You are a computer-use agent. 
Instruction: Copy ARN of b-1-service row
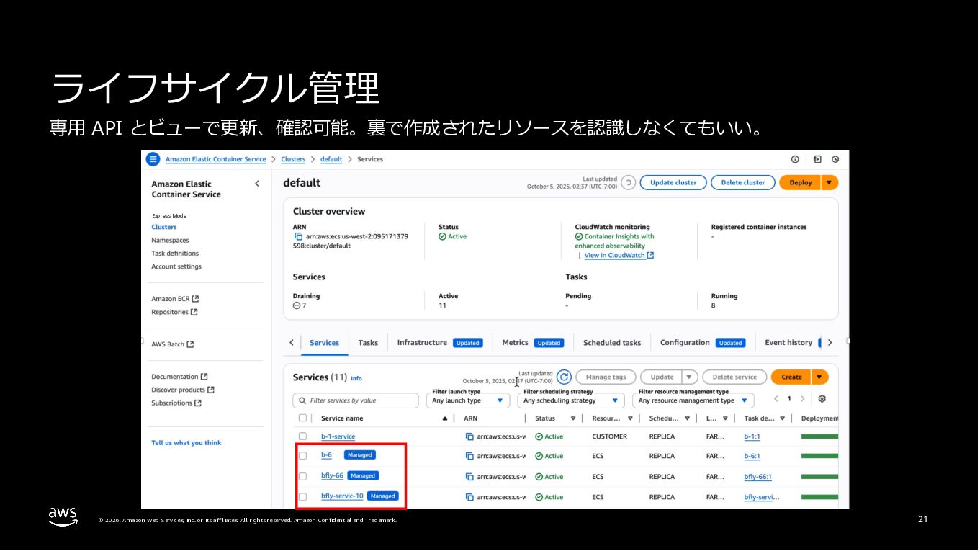(469, 436)
